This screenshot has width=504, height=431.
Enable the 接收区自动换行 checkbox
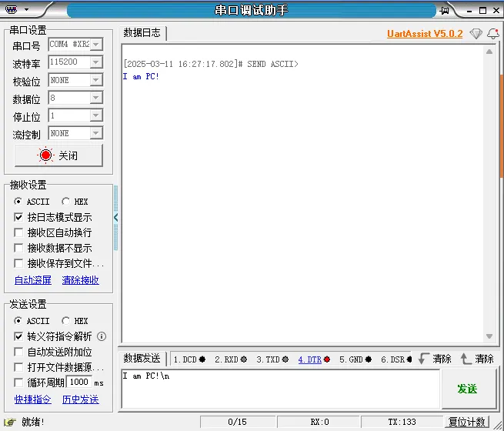coord(19,232)
